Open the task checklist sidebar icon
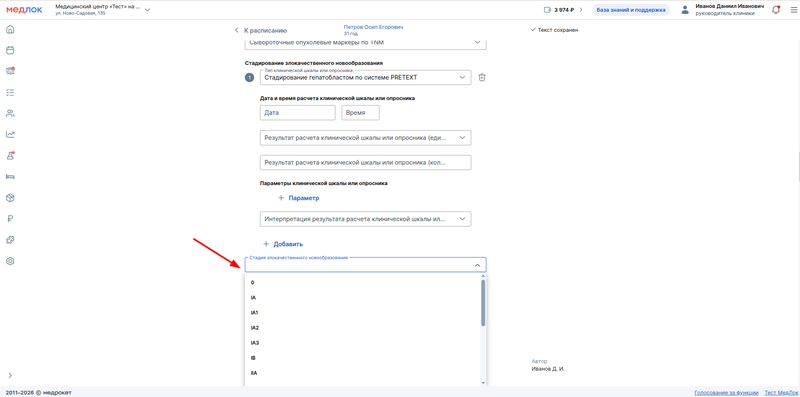This screenshot has width=800, height=397. (x=10, y=92)
